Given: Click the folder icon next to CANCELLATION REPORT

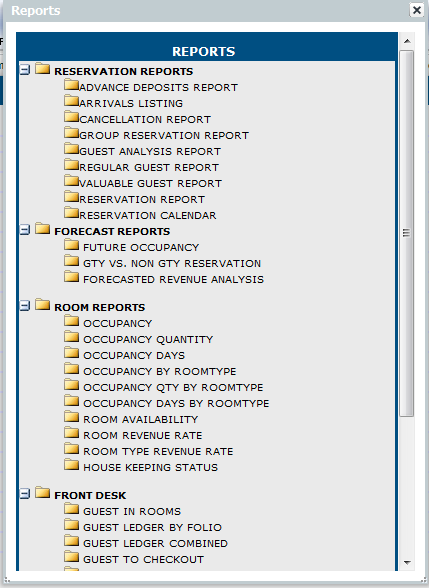Looking at the screenshot, I should [x=71, y=117].
